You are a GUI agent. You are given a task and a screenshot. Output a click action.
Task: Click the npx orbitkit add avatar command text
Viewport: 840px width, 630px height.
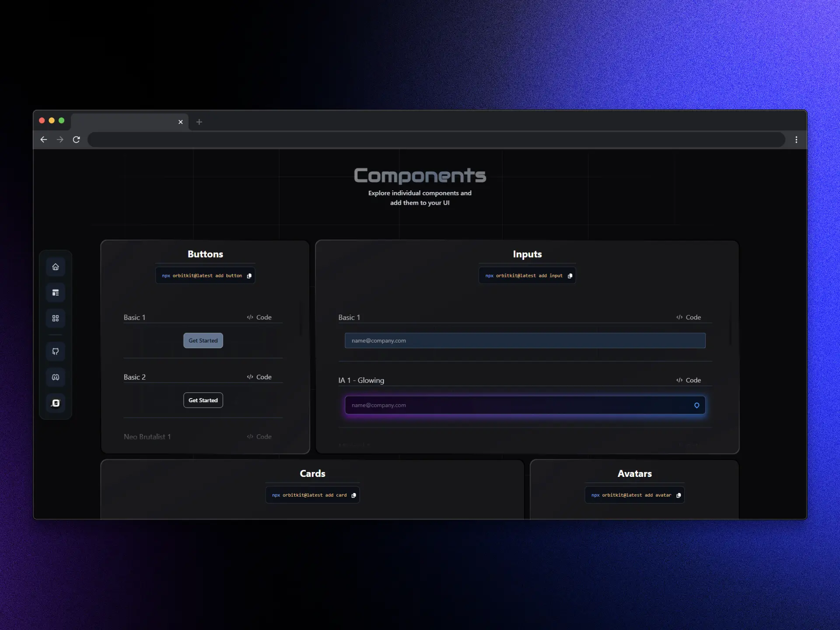[631, 495]
